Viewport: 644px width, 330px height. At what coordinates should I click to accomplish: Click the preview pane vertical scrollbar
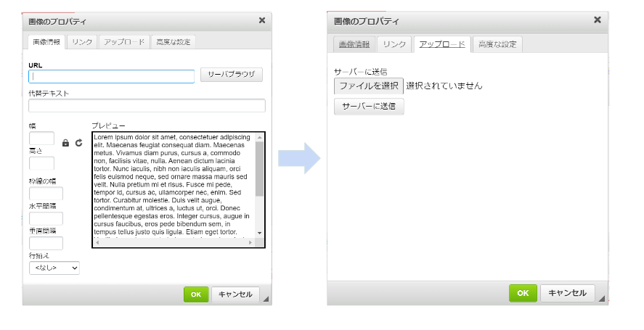[x=260, y=168]
